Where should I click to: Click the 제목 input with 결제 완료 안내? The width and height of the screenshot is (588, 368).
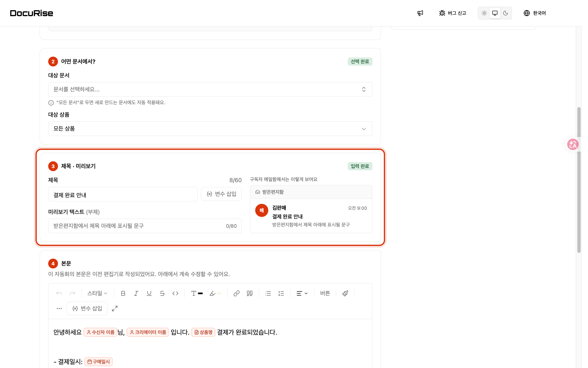pyautogui.click(x=123, y=194)
